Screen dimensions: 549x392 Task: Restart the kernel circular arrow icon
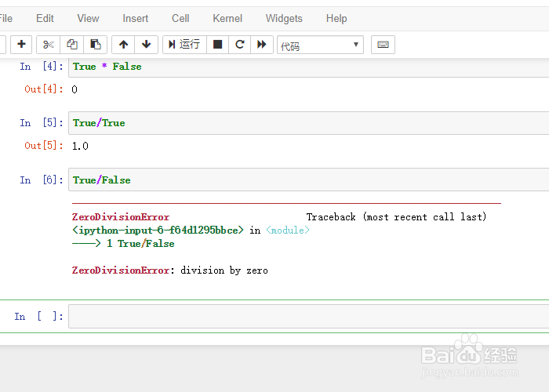239,45
